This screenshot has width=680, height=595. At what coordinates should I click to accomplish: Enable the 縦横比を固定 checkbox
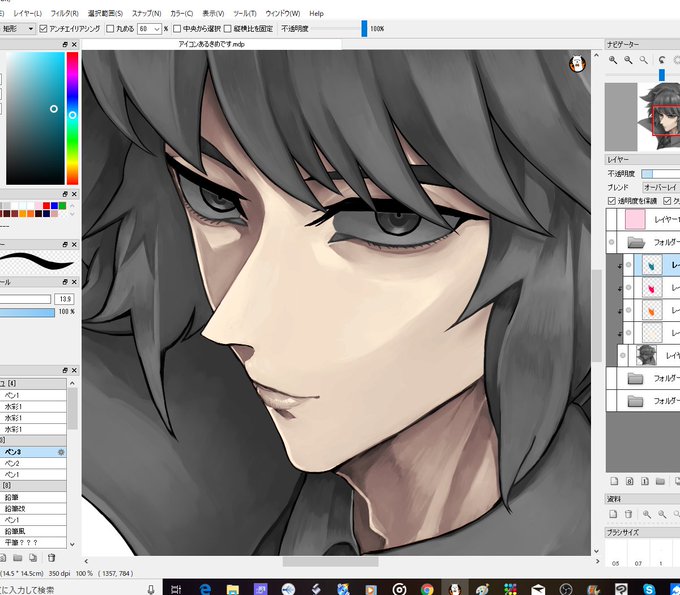pos(228,29)
